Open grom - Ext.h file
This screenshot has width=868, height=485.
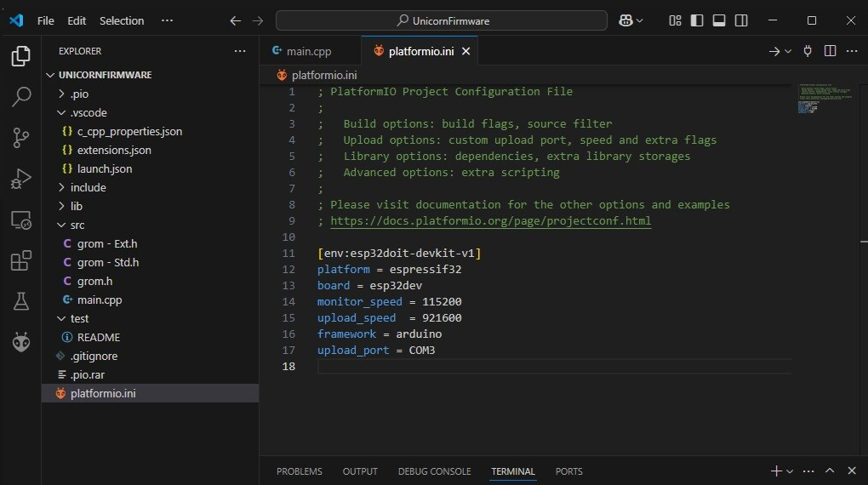[150, 244]
